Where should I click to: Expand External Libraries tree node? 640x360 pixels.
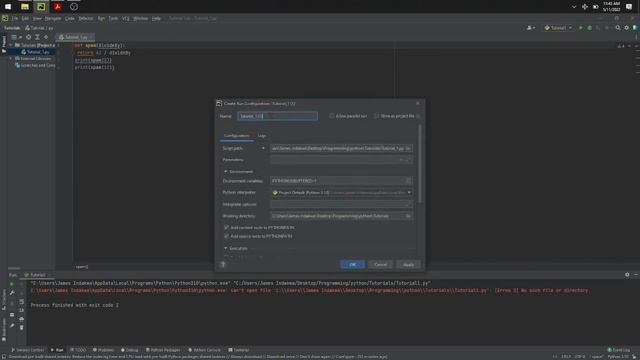coord(11,58)
